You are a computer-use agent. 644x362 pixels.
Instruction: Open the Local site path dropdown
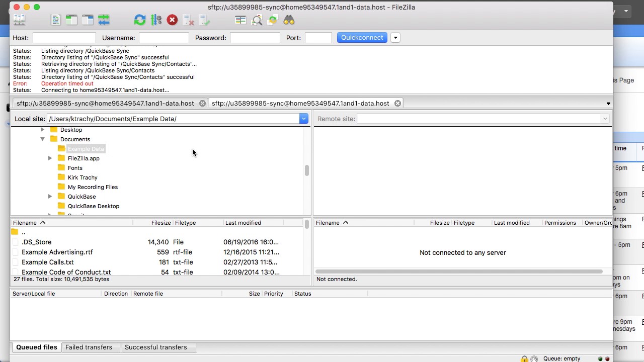[303, 119]
